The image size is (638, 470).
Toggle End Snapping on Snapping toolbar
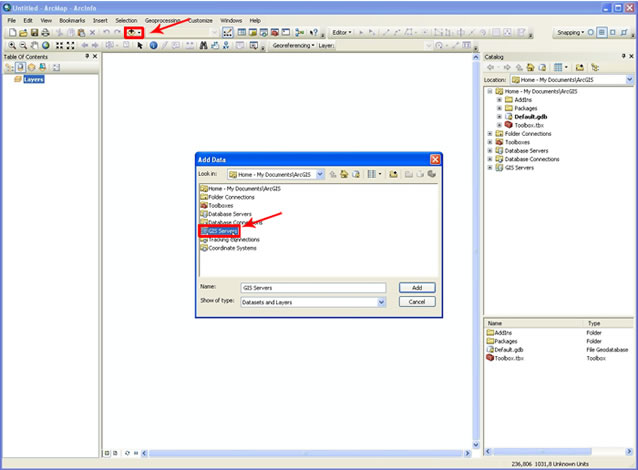tap(602, 33)
